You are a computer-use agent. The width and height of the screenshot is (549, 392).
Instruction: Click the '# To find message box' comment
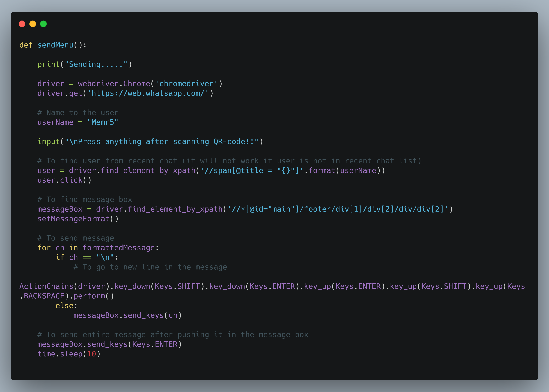[85, 200]
